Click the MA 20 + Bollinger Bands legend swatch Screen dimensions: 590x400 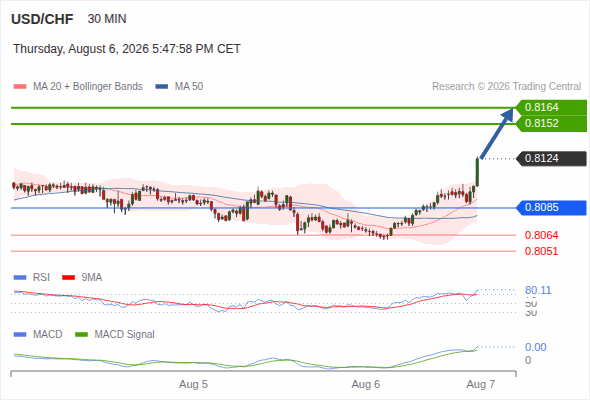click(20, 87)
